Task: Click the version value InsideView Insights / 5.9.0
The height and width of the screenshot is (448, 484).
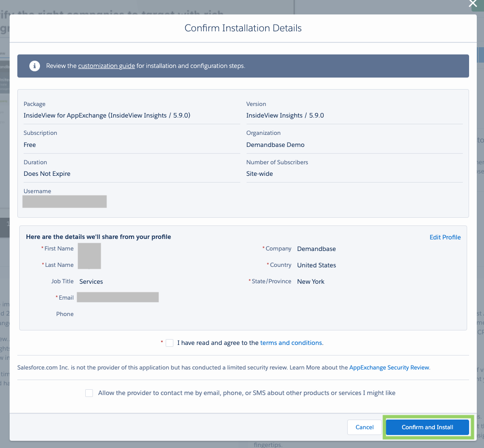Action: (285, 116)
